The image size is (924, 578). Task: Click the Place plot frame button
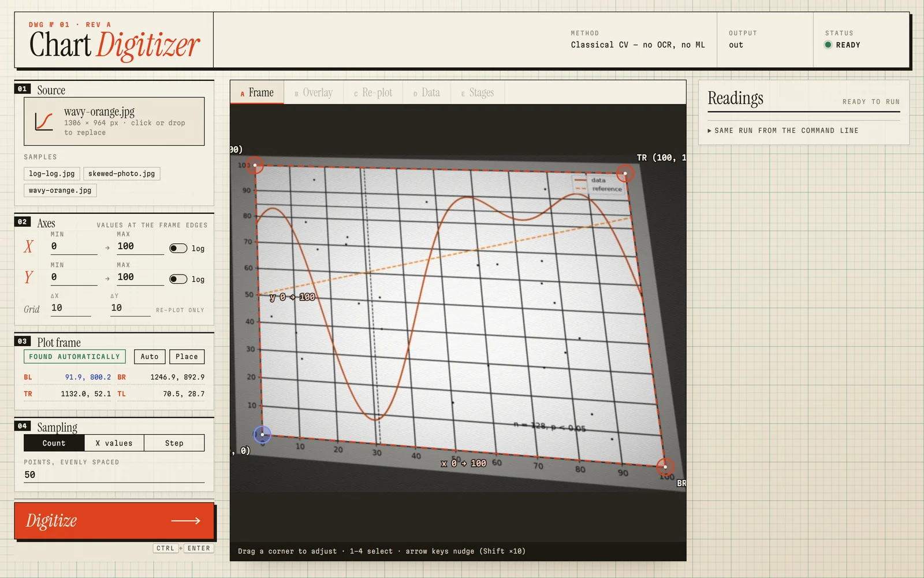coord(187,357)
